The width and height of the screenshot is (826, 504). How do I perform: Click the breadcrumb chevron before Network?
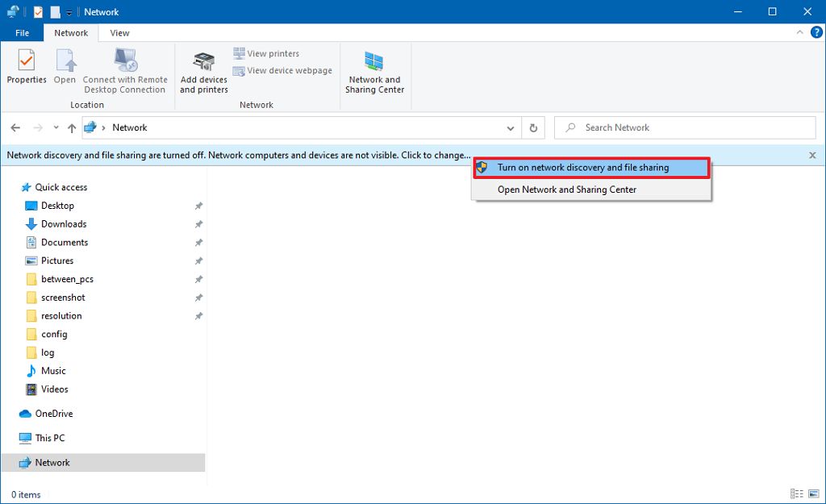click(x=103, y=128)
